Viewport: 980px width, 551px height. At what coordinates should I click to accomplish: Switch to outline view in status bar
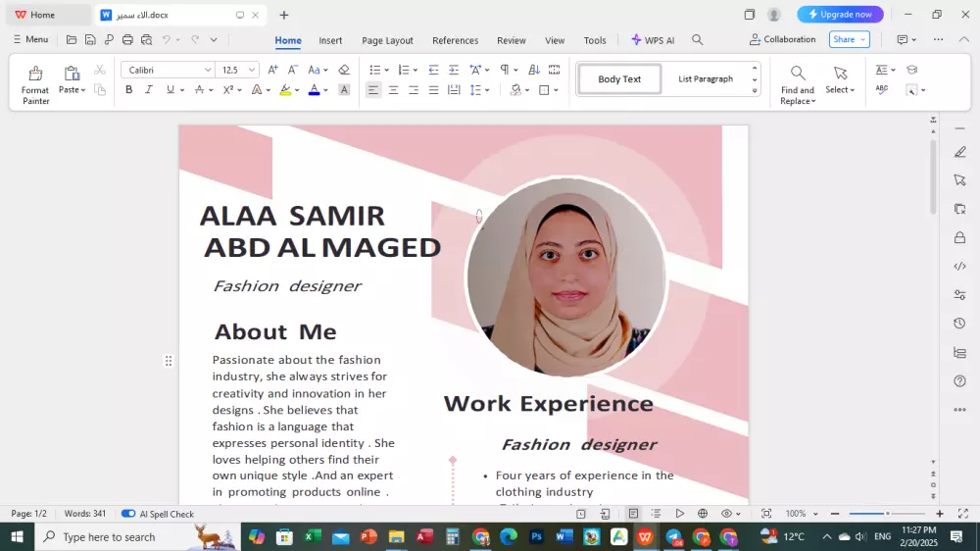[x=656, y=514]
